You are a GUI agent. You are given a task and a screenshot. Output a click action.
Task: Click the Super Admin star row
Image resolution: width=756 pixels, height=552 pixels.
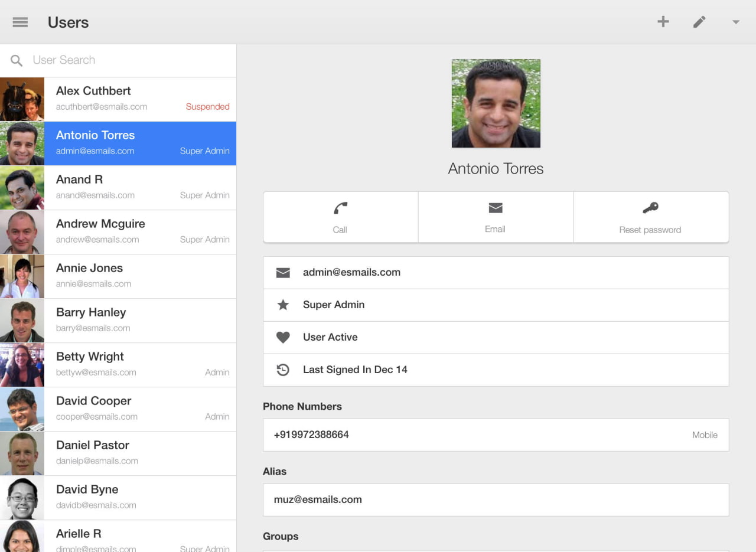(496, 305)
